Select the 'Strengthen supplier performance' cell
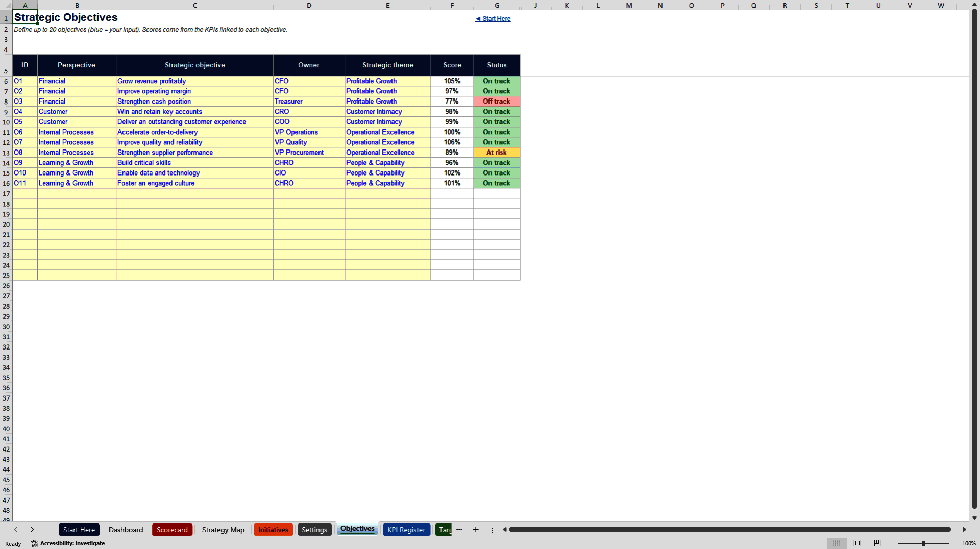 click(195, 153)
